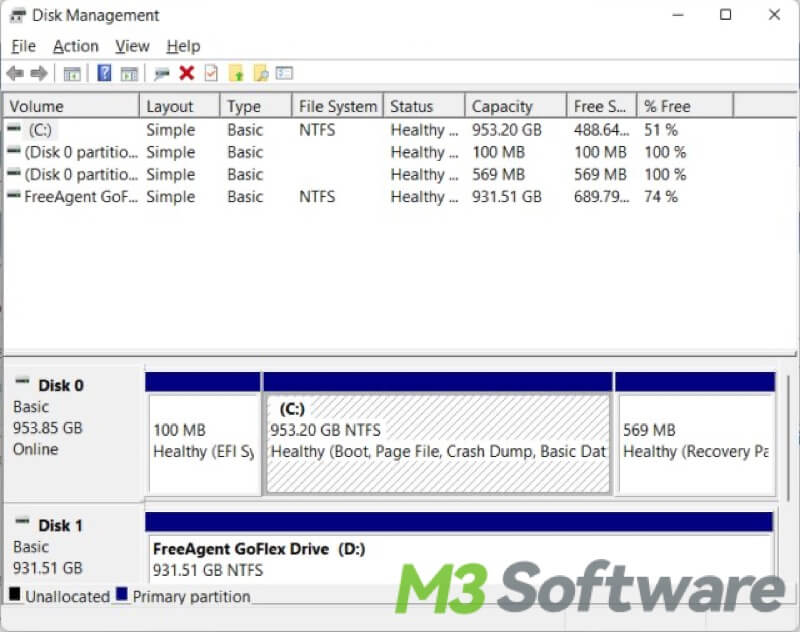Sort by the Layout column header
The height and width of the screenshot is (632, 800).
(180, 106)
